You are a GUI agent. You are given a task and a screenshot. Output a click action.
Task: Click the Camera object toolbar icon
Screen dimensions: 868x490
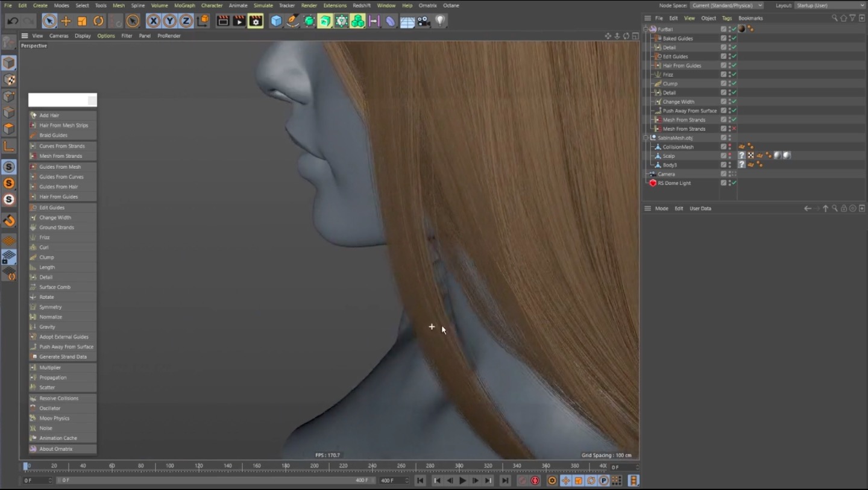tap(424, 21)
